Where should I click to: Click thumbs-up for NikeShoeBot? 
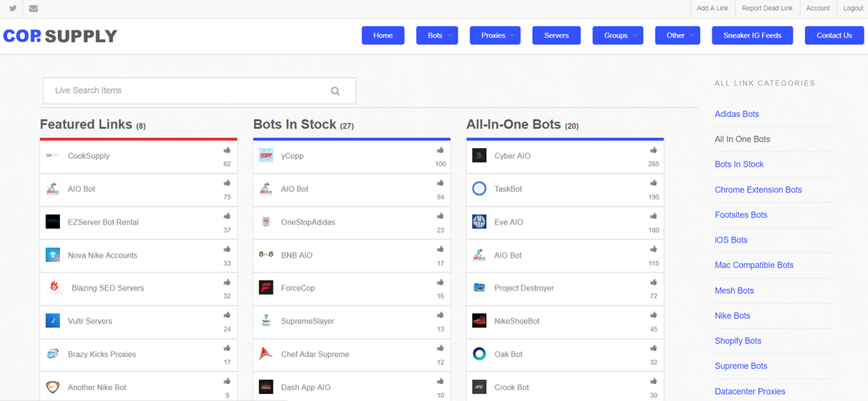pos(654,315)
